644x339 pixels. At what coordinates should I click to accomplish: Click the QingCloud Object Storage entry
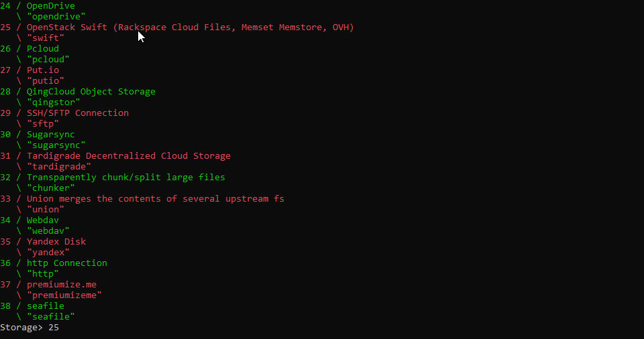pos(91,92)
